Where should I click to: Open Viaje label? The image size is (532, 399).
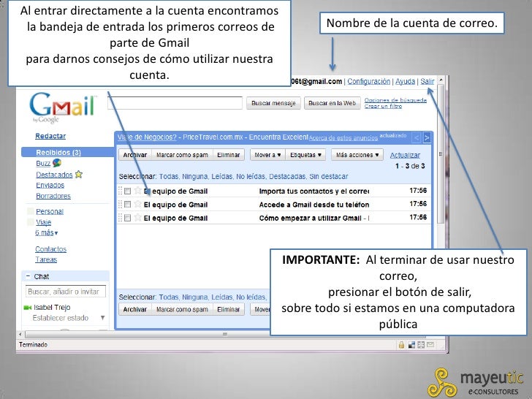coord(43,222)
